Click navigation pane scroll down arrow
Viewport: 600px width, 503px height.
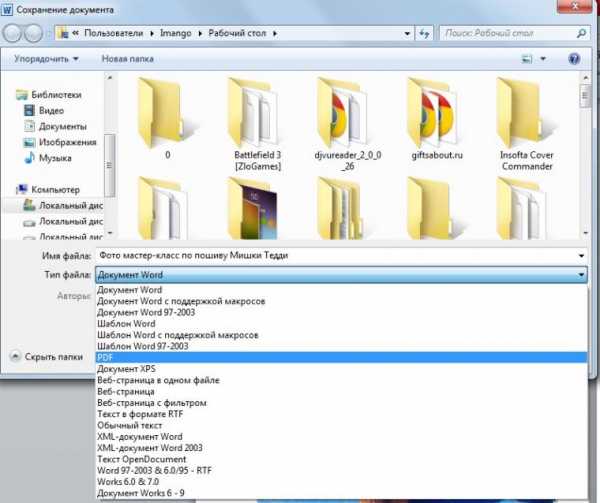point(110,233)
